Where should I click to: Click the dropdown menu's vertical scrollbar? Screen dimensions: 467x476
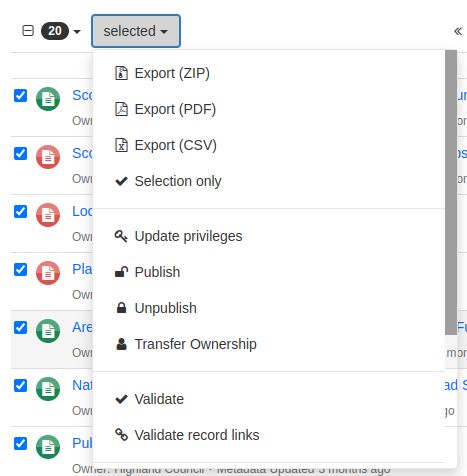[x=451, y=192]
